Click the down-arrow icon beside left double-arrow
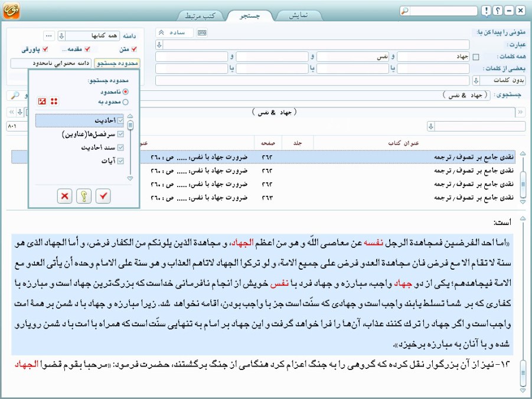This screenshot has height=399, width=532. pyautogui.click(x=20, y=112)
